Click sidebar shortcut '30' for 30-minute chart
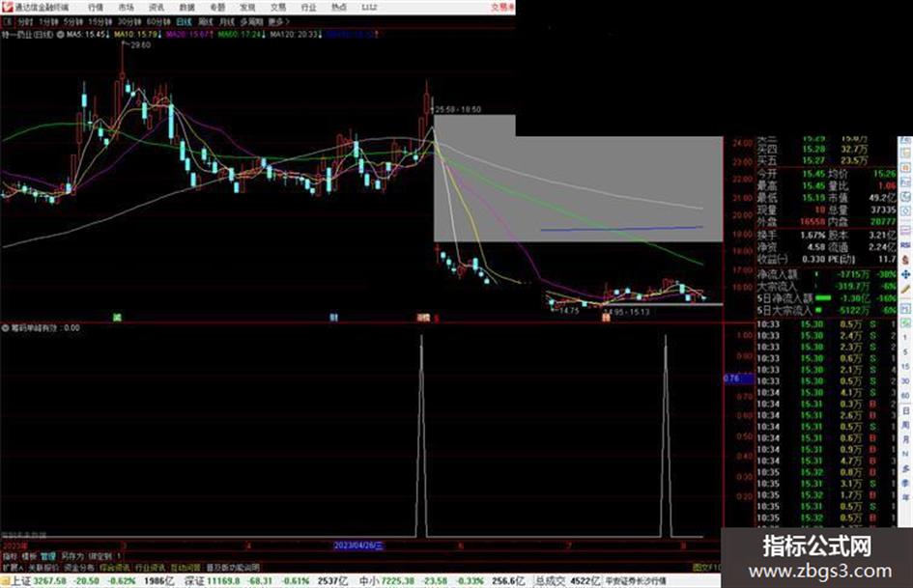Image resolution: width=913 pixels, height=588 pixels. (905, 380)
